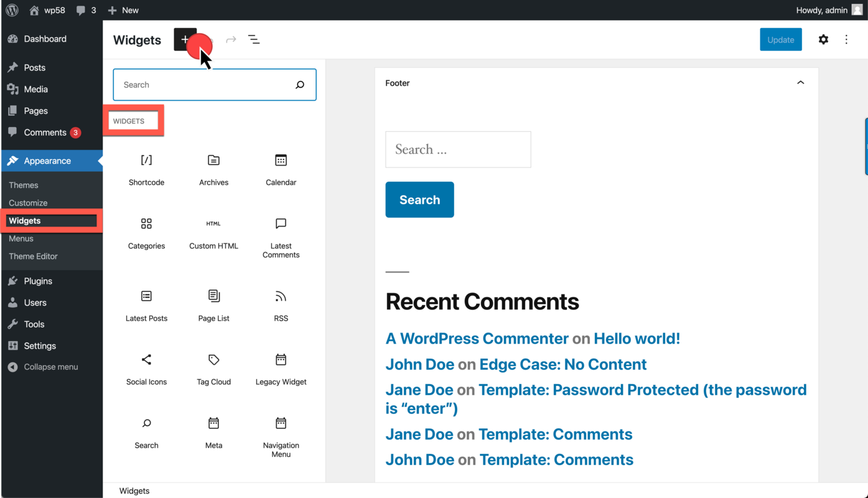Collapse the admin sidebar menu

pyautogui.click(x=50, y=367)
